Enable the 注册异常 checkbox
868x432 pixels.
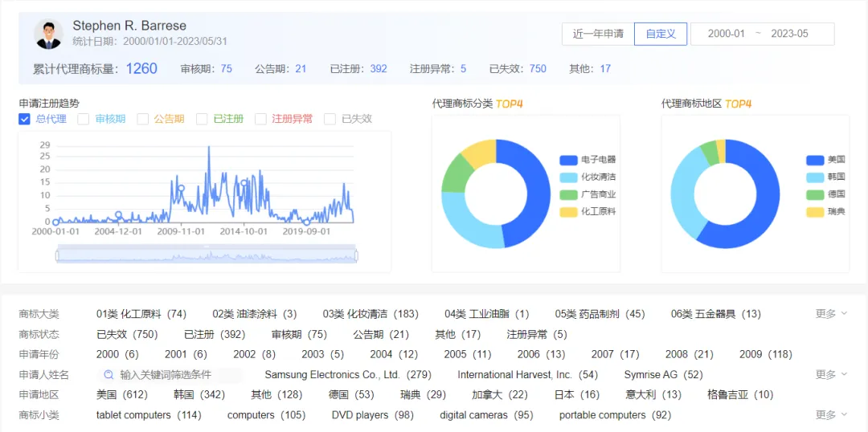point(260,119)
